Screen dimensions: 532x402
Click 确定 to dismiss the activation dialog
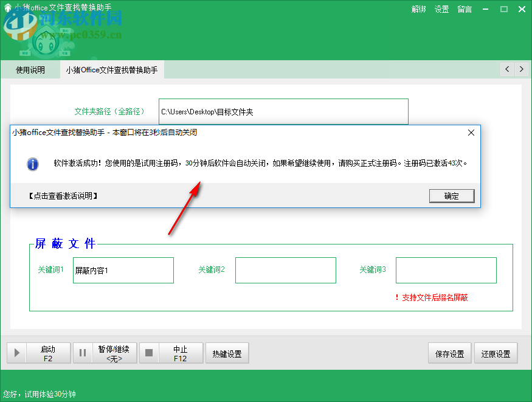(x=452, y=196)
